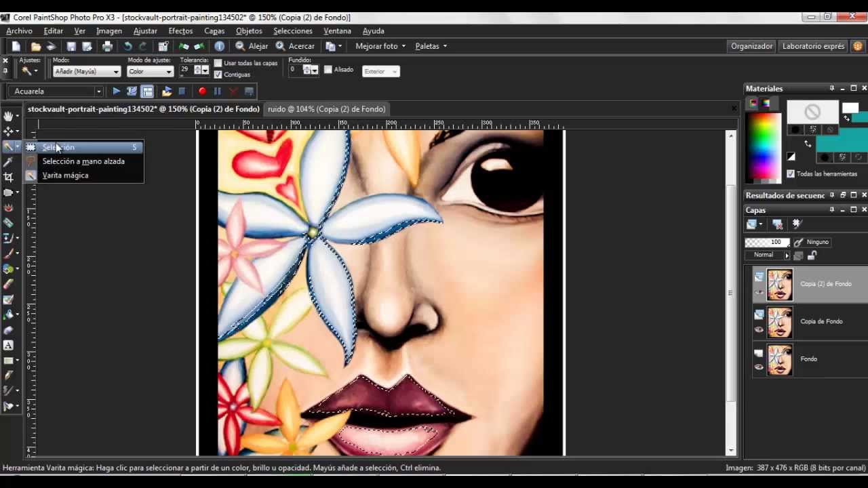
Task: Switch to the ruido @ 104% tab
Action: (x=326, y=108)
